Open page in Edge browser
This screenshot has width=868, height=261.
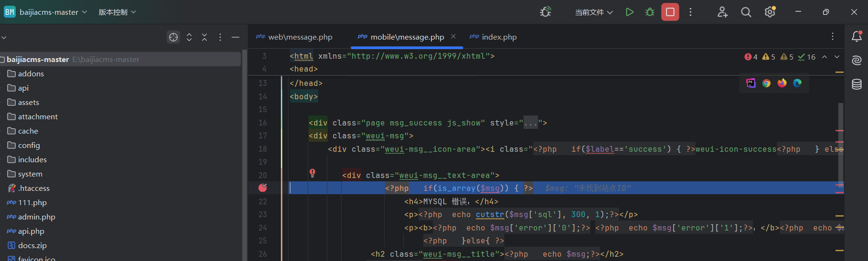pyautogui.click(x=797, y=83)
